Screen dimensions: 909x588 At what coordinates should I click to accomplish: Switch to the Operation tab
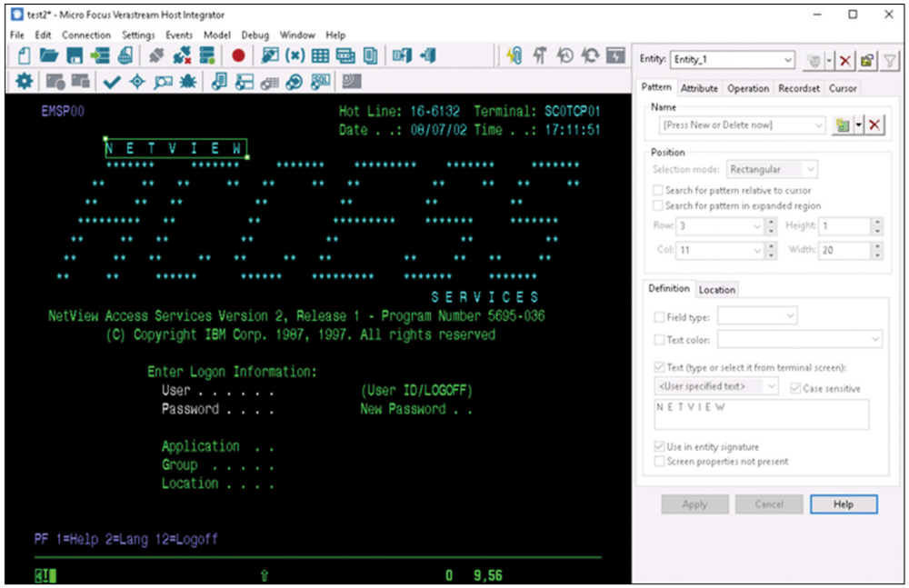click(748, 89)
